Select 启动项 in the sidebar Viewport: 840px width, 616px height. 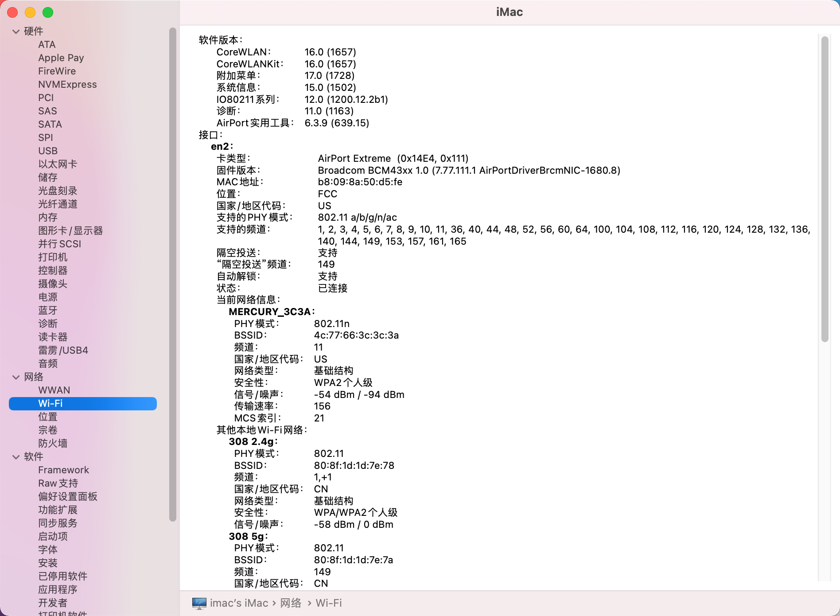pos(53,537)
